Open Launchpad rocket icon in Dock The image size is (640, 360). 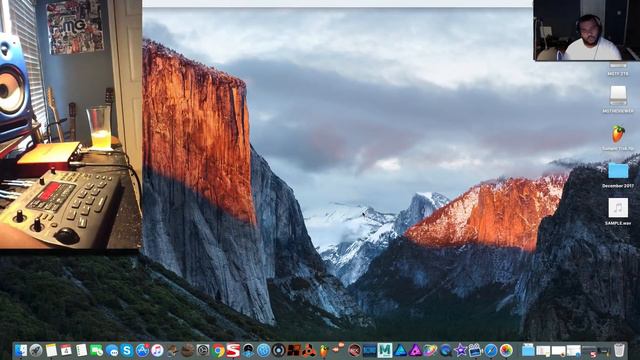click(x=36, y=350)
